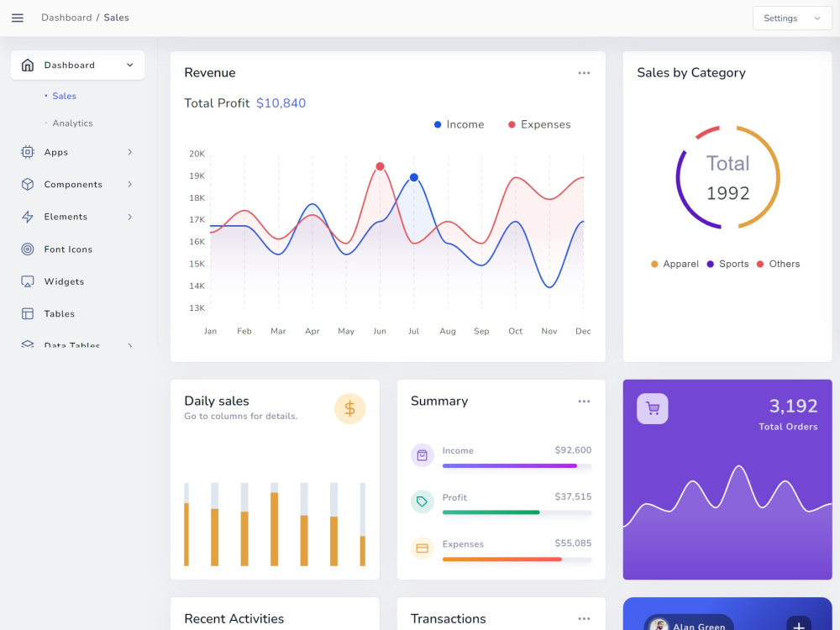The image size is (840, 630).
Task: Click the $55,085 Expenses amount
Action: pos(573,543)
